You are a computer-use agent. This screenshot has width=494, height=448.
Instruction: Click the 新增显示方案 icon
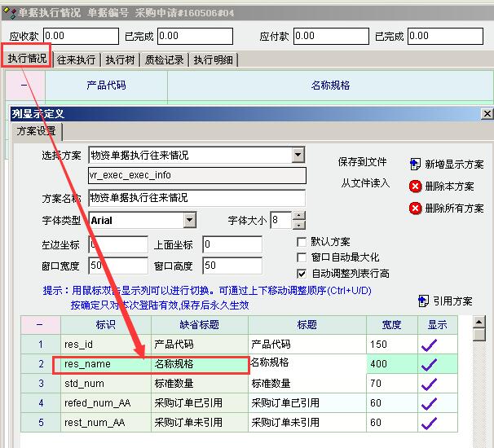pos(415,164)
